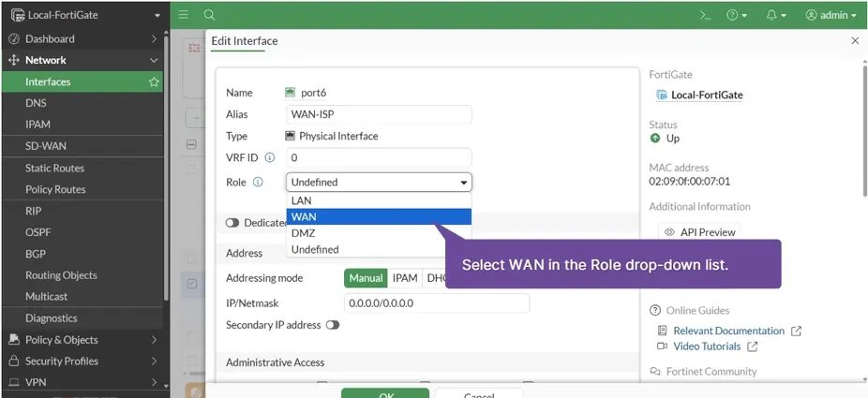Click the Network crosshair icon
Image resolution: width=868 pixels, height=398 pixels.
[14, 60]
